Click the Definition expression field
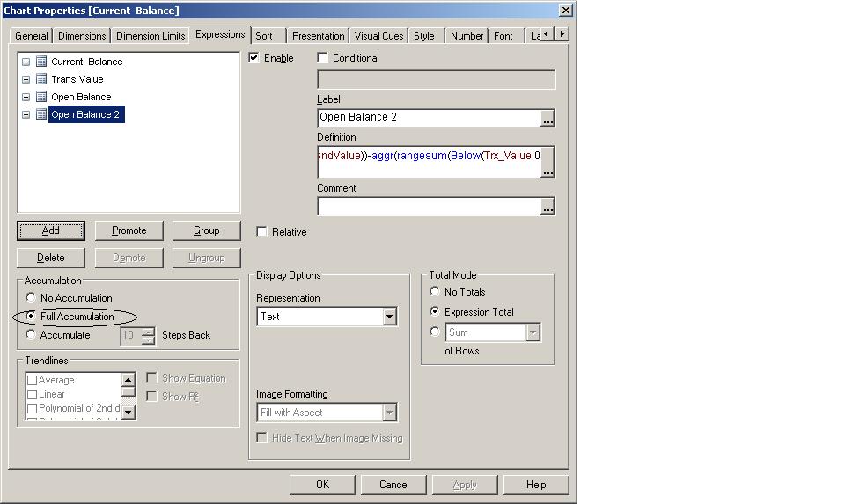845x504 pixels. coord(429,162)
